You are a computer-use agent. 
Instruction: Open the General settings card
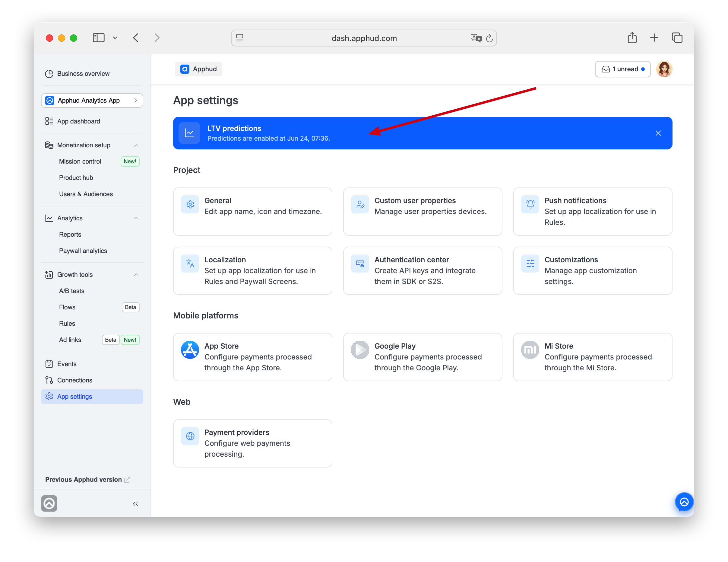pyautogui.click(x=253, y=212)
